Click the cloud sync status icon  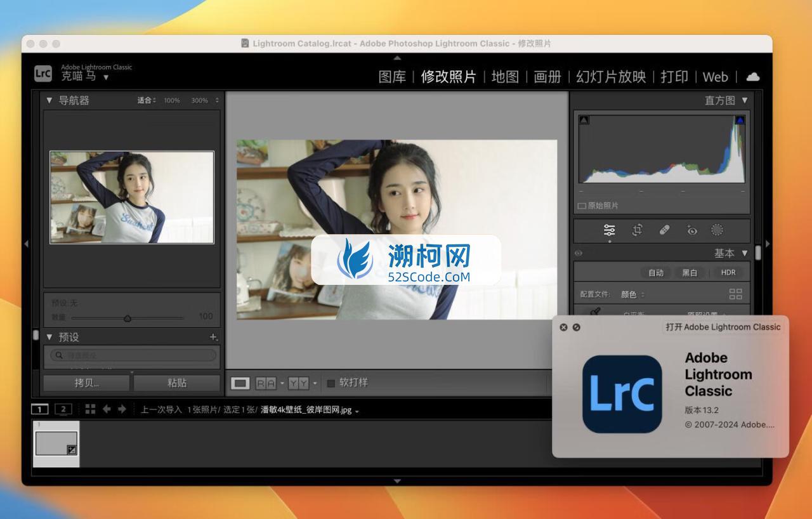[x=753, y=77]
